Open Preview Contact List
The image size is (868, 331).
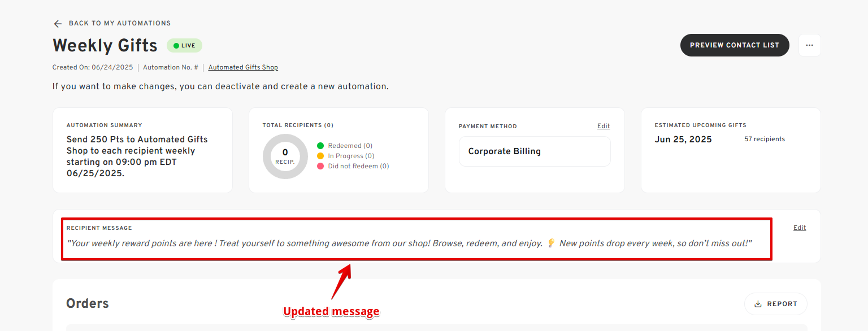click(x=735, y=45)
